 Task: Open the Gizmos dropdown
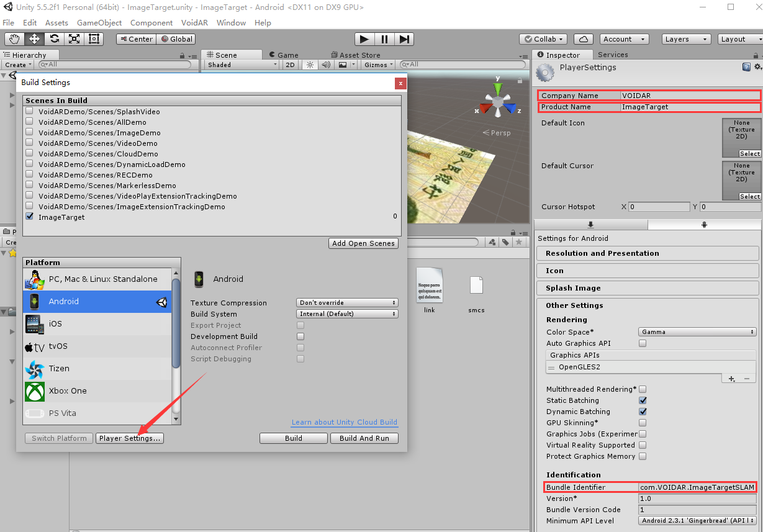(x=379, y=65)
